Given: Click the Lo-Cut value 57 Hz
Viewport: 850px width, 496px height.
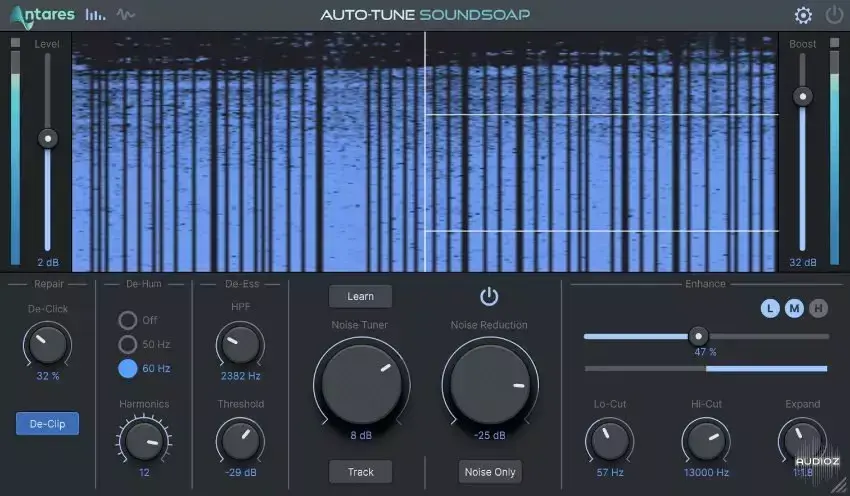Looking at the screenshot, I should tap(610, 472).
